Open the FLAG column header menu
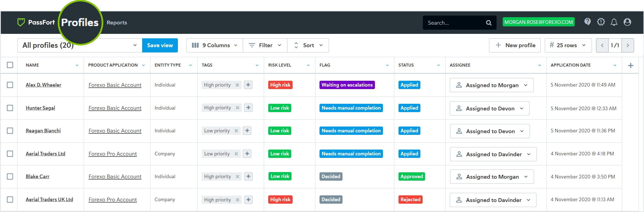Image resolution: width=644 pixels, height=212 pixels. (387, 65)
